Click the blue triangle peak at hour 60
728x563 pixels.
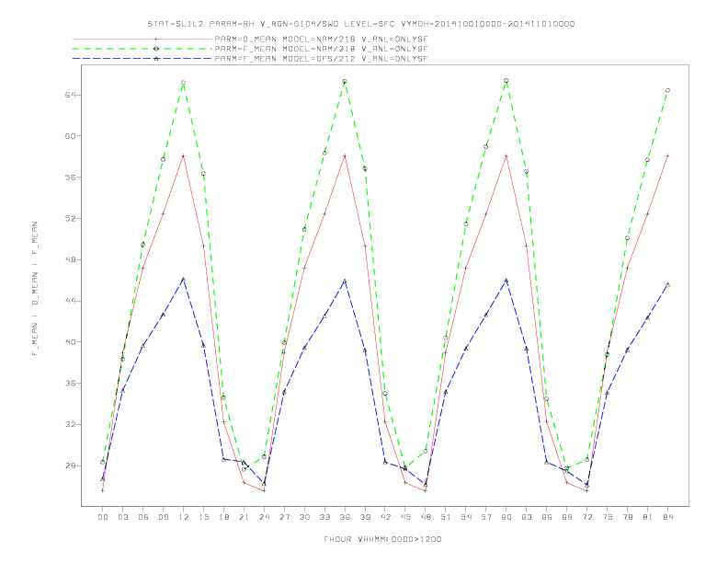506,280
